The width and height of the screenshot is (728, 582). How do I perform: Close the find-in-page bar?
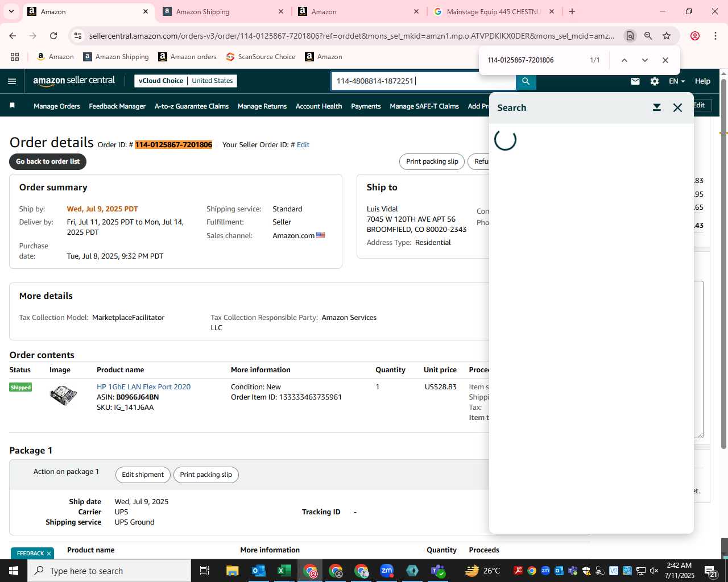(x=665, y=60)
